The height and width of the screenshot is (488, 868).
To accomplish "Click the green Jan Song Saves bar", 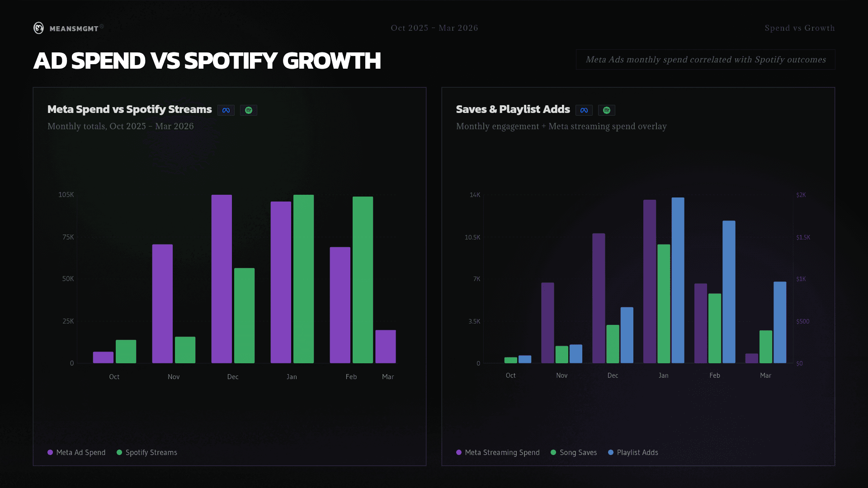I will [x=664, y=304].
